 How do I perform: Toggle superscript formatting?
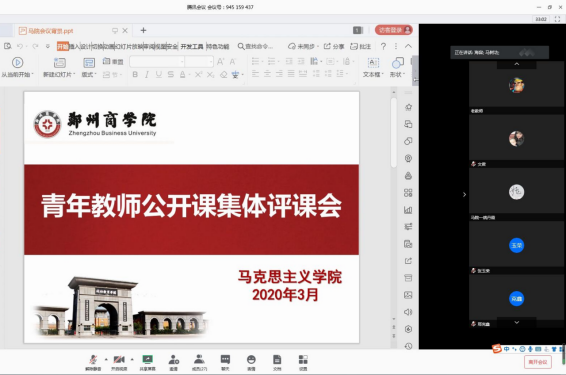pyautogui.click(x=199, y=74)
